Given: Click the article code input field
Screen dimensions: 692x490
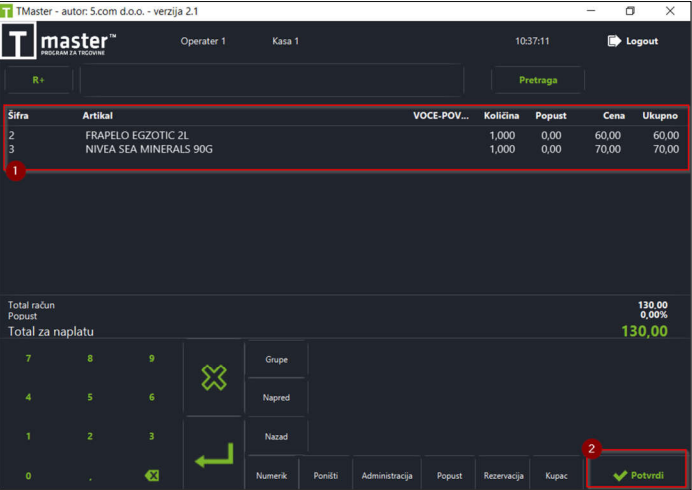Looking at the screenshot, I should click(272, 80).
